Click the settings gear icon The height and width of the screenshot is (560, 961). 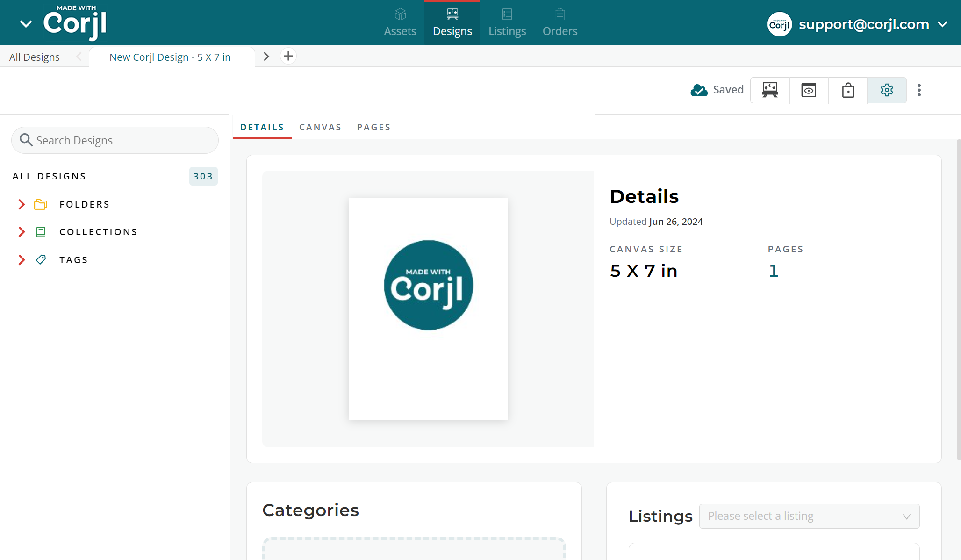887,90
